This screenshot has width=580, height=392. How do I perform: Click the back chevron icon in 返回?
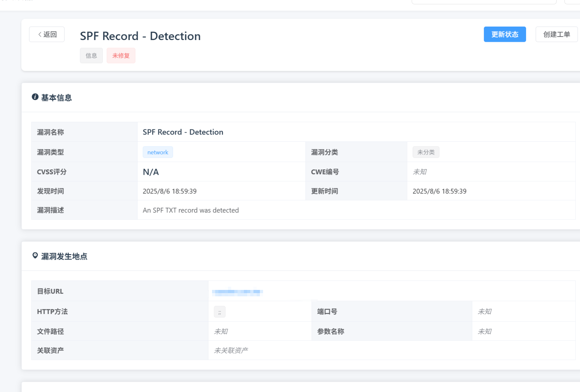[x=40, y=34]
